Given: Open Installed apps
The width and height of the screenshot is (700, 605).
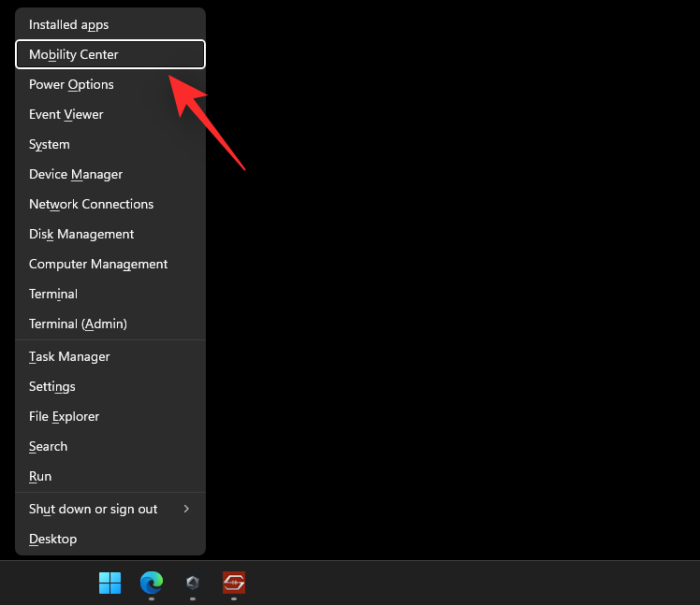Looking at the screenshot, I should pyautogui.click(x=68, y=24).
